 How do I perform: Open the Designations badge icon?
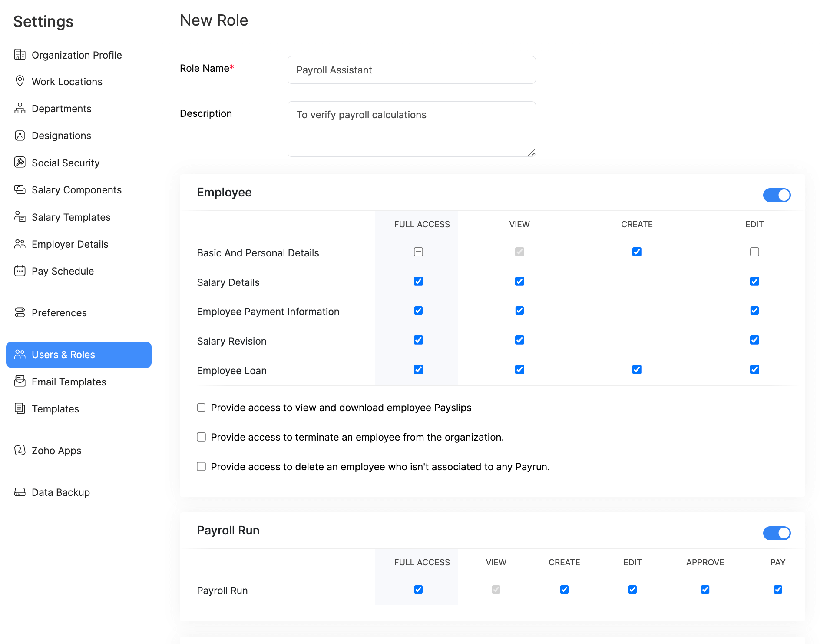click(x=20, y=135)
